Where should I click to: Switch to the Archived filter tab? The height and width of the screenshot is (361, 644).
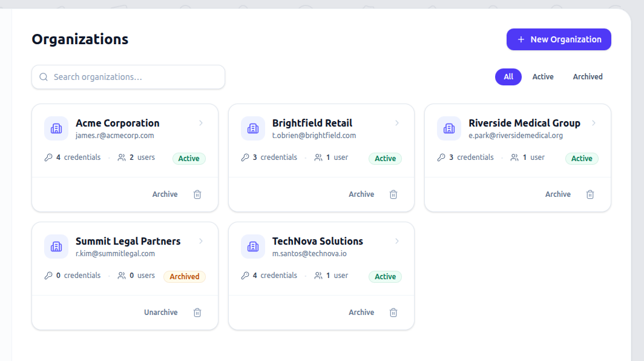point(588,77)
